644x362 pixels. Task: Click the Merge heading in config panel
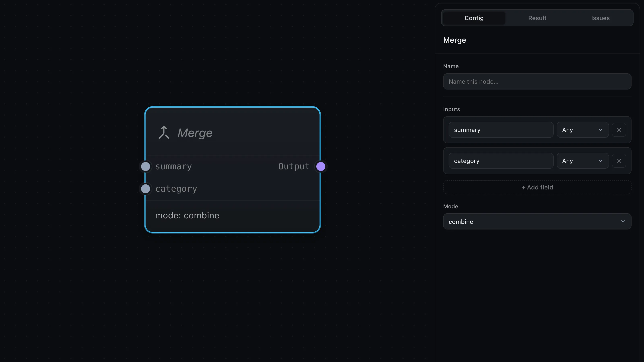[454, 40]
